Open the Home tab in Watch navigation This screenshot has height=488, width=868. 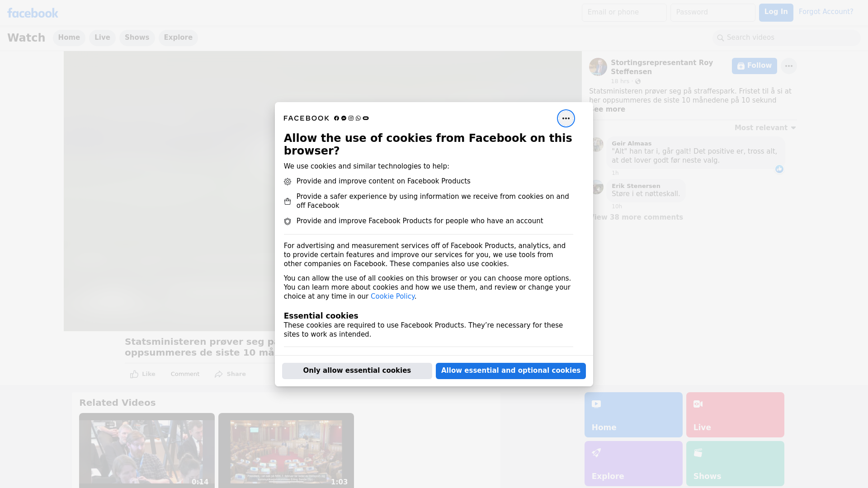pyautogui.click(x=69, y=38)
